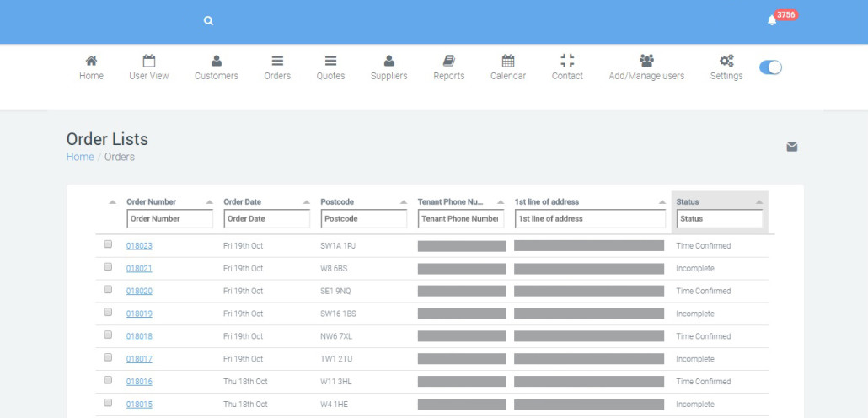This screenshot has height=418, width=868.
Task: Sort by 1st line of address arrow
Action: point(662,202)
